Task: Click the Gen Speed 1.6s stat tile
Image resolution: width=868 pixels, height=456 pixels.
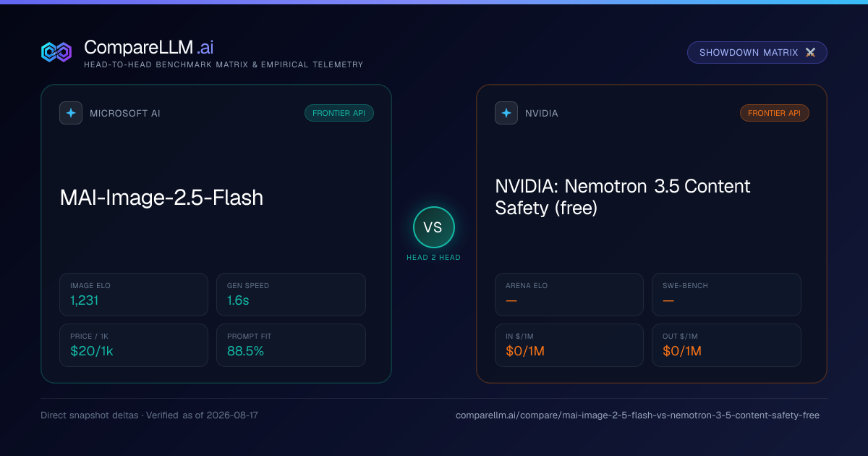Action: pos(291,295)
